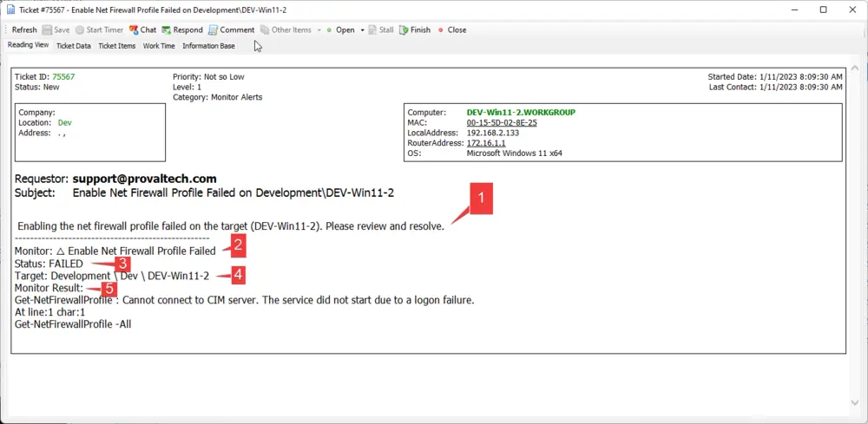Viewport: 868px width, 424px height.
Task: Click the MAC address 00-15-5D-02-8E-25
Action: [502, 123]
